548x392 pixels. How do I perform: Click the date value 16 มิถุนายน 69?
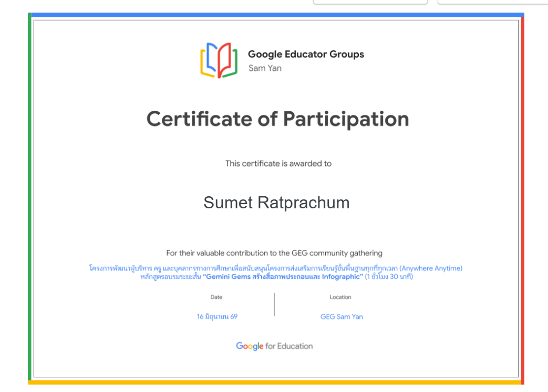pos(217,316)
